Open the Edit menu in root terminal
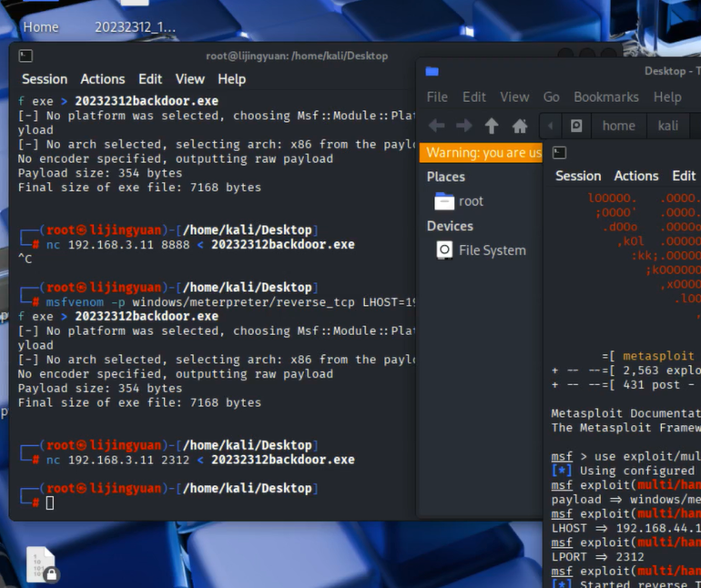The height and width of the screenshot is (588, 701). (x=150, y=79)
